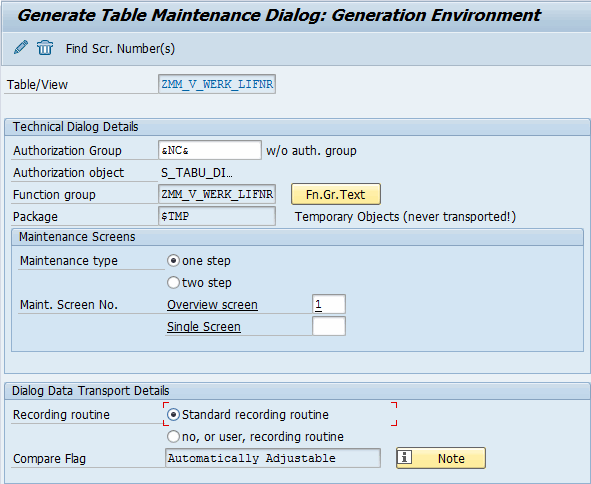This screenshot has width=591, height=484.
Task: Click the Overview screen link
Action: (x=212, y=305)
